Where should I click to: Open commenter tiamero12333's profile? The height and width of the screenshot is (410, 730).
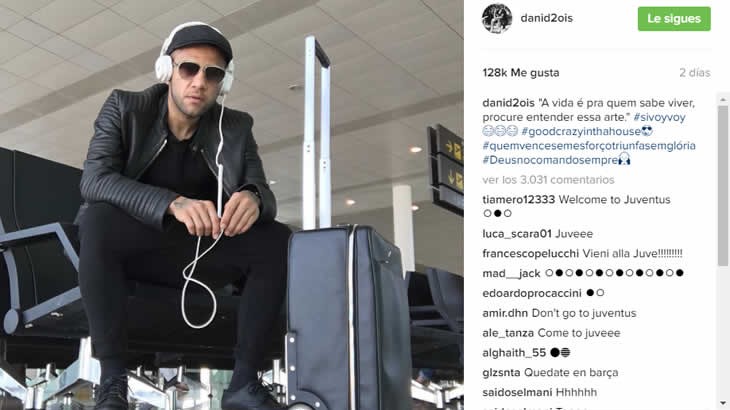(519, 200)
